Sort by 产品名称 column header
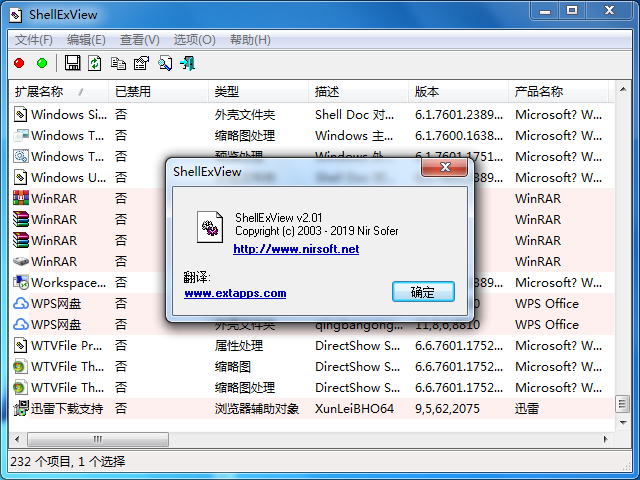 click(x=558, y=92)
